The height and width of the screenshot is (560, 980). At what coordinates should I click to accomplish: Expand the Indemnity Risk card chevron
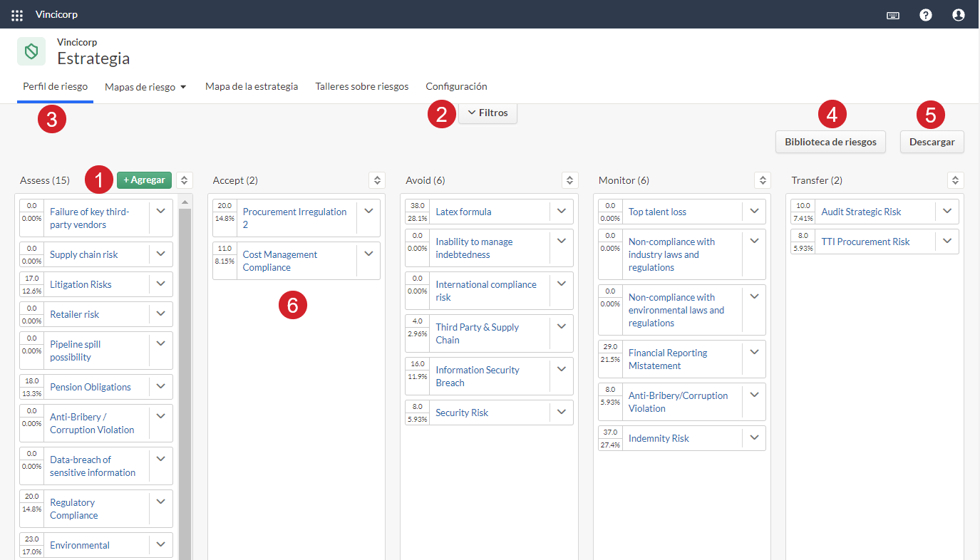[754, 437]
